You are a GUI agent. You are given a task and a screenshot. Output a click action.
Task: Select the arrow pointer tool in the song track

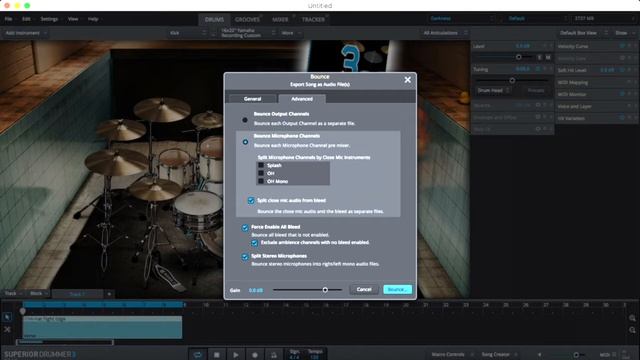click(7, 317)
